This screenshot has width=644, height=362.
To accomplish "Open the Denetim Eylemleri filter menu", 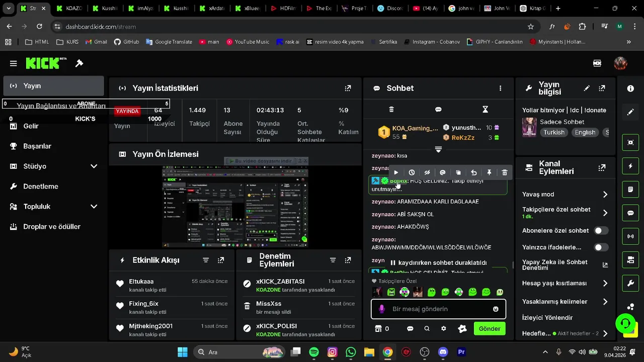I will (x=333, y=260).
